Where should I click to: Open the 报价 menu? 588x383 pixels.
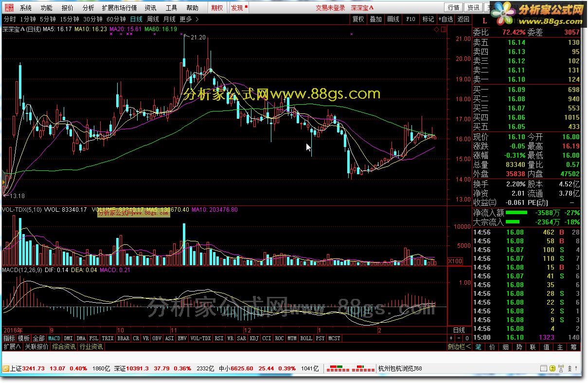point(68,8)
